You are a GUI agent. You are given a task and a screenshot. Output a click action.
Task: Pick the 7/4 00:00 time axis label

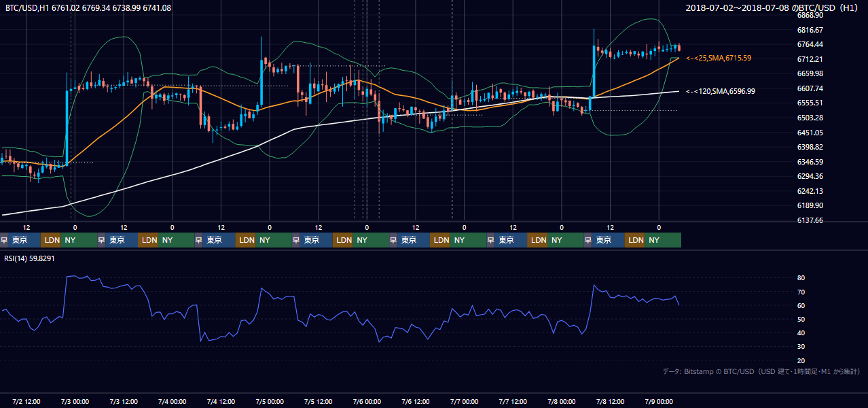(173, 401)
